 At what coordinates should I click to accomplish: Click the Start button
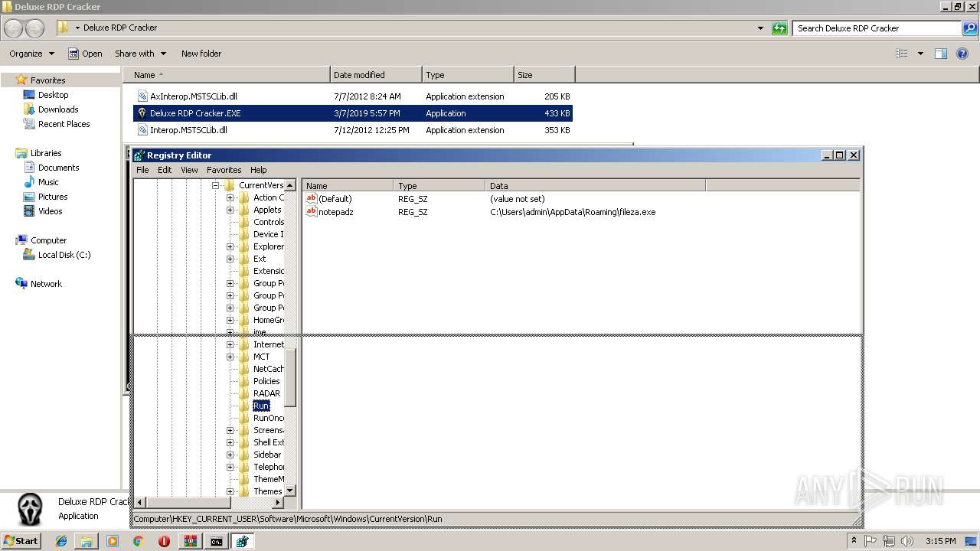tap(21, 541)
